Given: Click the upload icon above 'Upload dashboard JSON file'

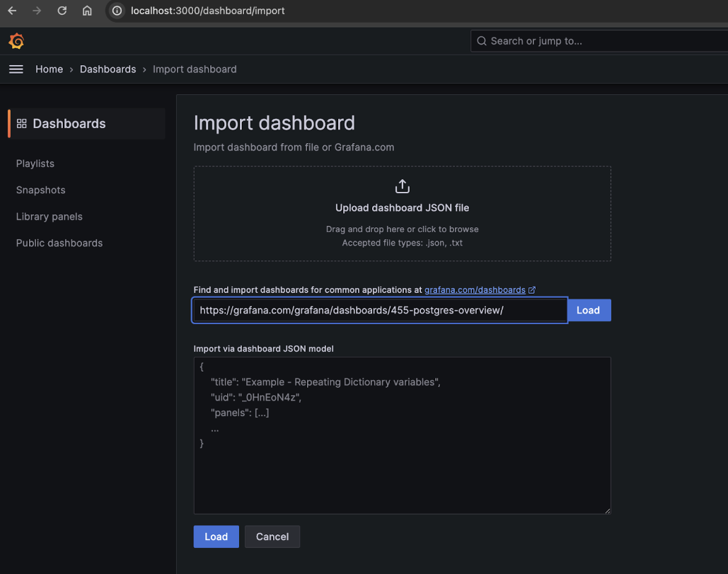Looking at the screenshot, I should [402, 185].
